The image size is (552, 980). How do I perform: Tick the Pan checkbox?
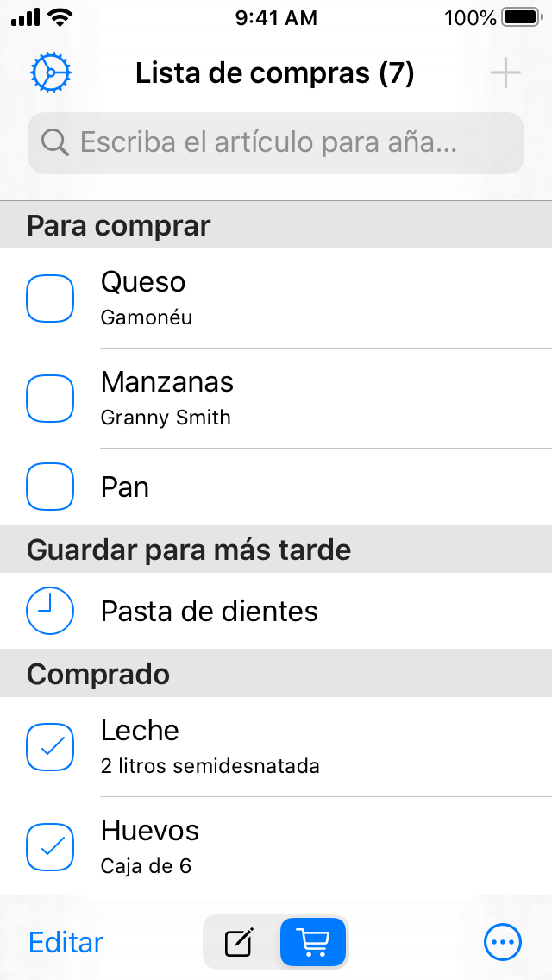point(50,487)
